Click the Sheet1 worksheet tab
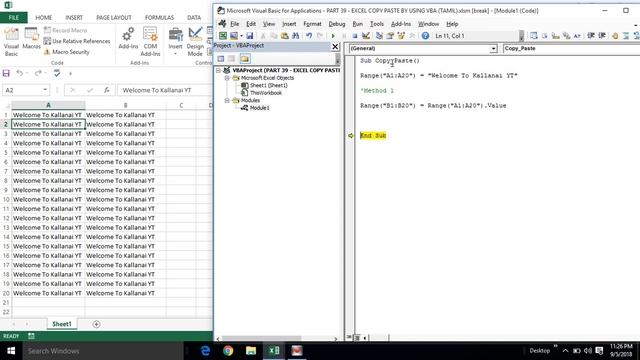The image size is (640, 360). pos(62,324)
